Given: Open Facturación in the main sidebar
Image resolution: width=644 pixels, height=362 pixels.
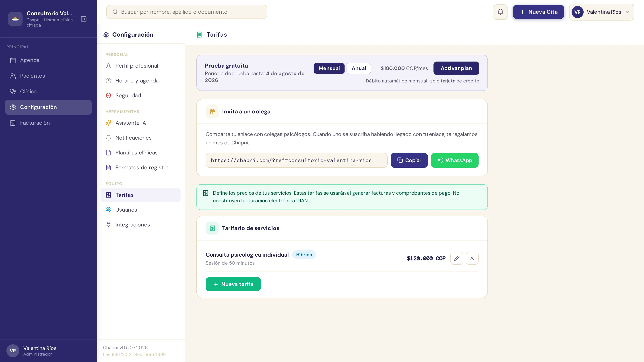Looking at the screenshot, I should [48, 123].
